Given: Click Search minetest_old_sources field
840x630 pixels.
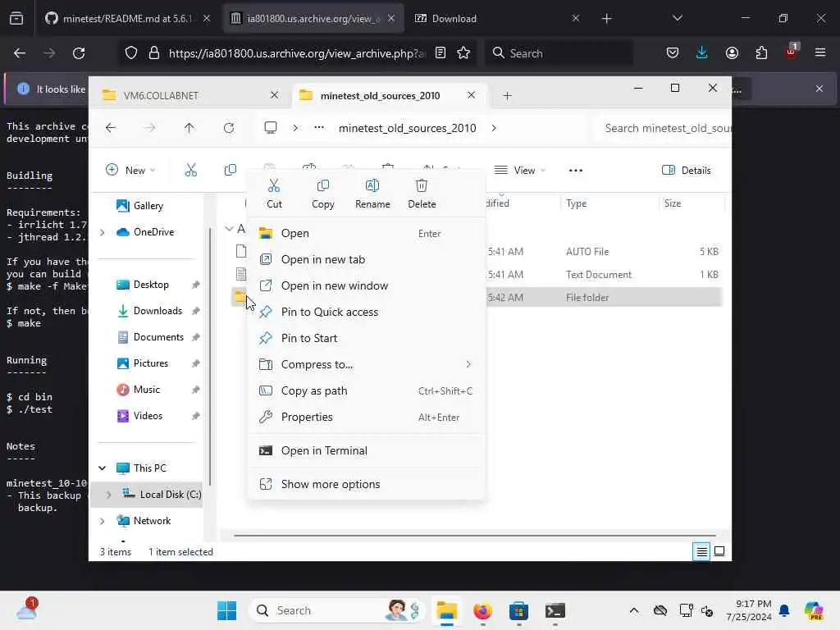Looking at the screenshot, I should [x=663, y=128].
